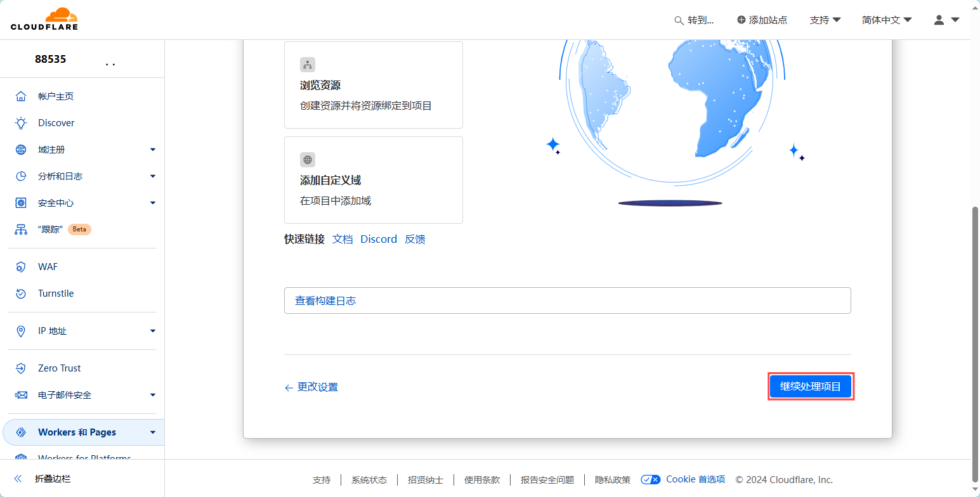Click the Beta badge next to 跟踪

79,229
